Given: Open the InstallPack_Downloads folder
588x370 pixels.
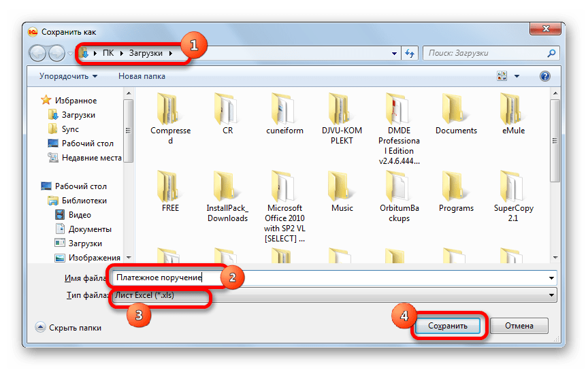Looking at the screenshot, I should click(x=227, y=197).
